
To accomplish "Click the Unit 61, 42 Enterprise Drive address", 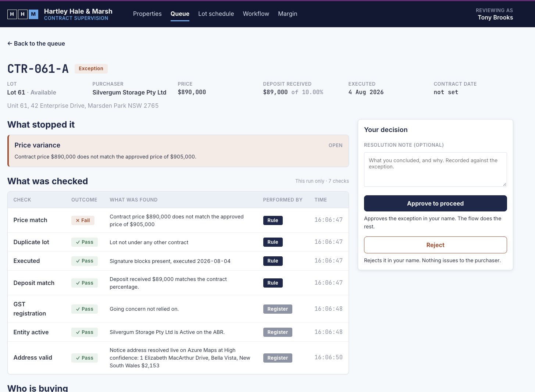I will click(x=83, y=106).
